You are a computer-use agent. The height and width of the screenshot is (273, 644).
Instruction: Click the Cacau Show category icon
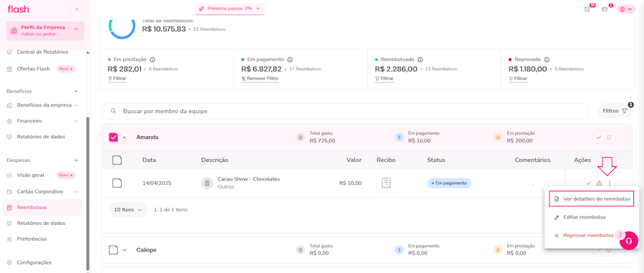[208, 183]
